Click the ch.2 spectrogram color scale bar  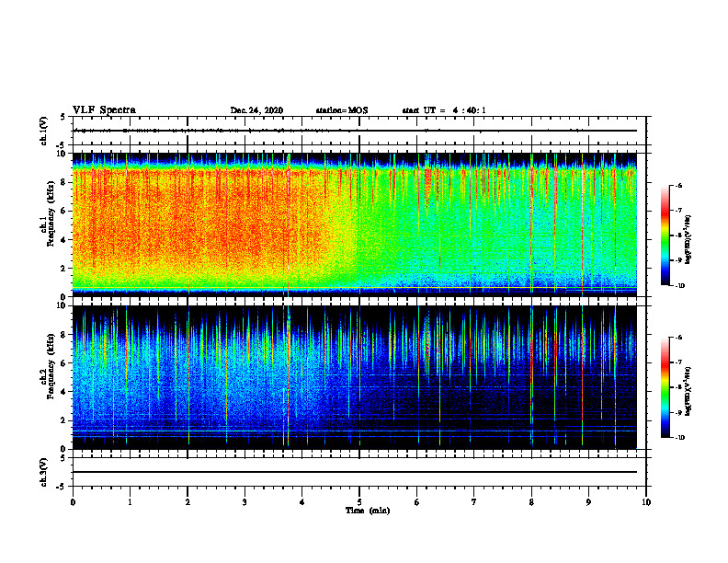[x=665, y=387]
